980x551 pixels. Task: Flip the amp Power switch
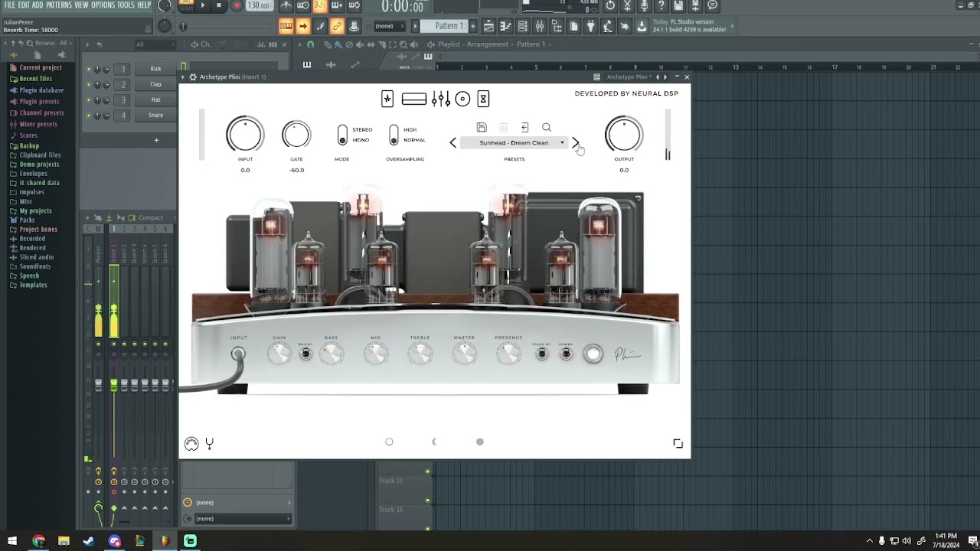point(566,354)
